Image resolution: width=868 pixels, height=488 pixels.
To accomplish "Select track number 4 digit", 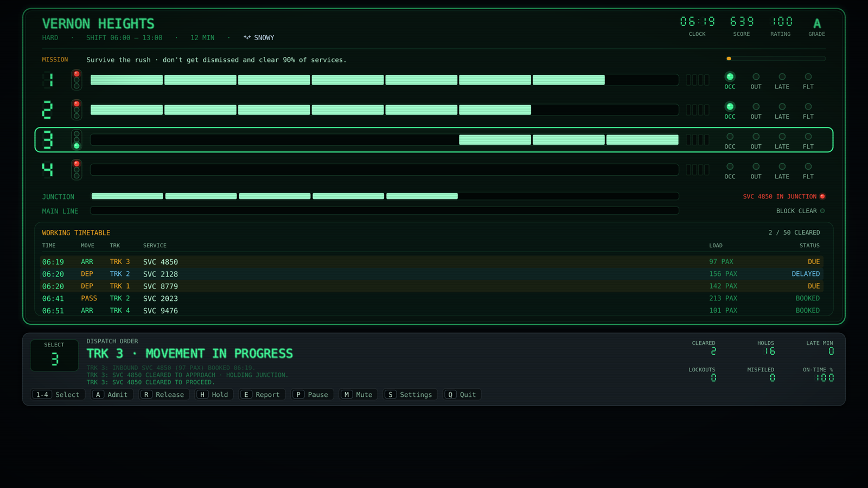I will (x=48, y=170).
